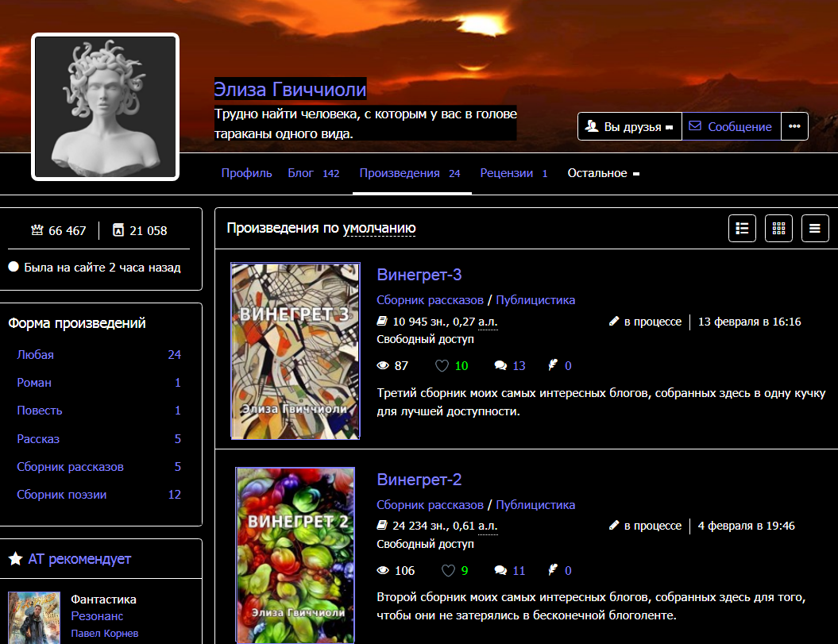Open author Павел Корнев link
Viewport: 838px width, 644px height.
click(105, 634)
